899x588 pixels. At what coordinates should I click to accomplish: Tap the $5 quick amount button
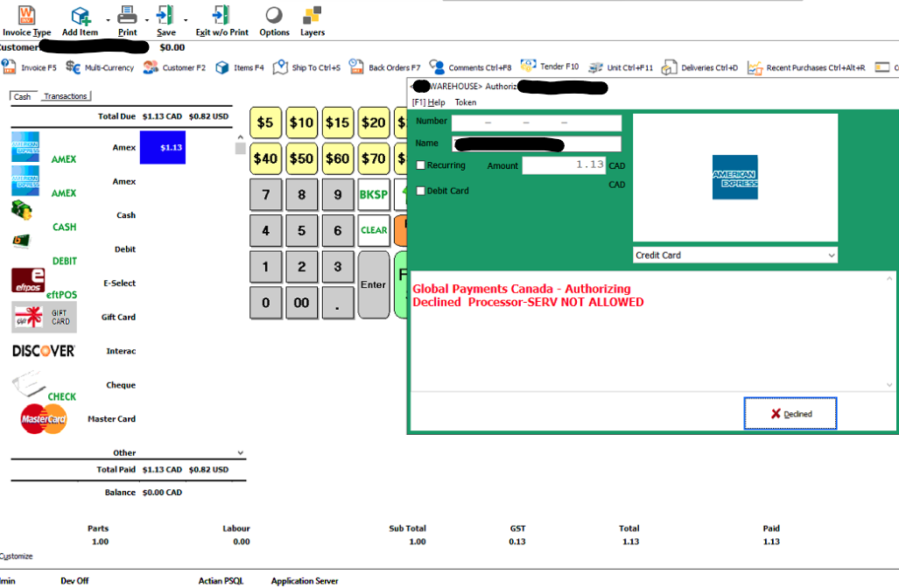coord(265,122)
